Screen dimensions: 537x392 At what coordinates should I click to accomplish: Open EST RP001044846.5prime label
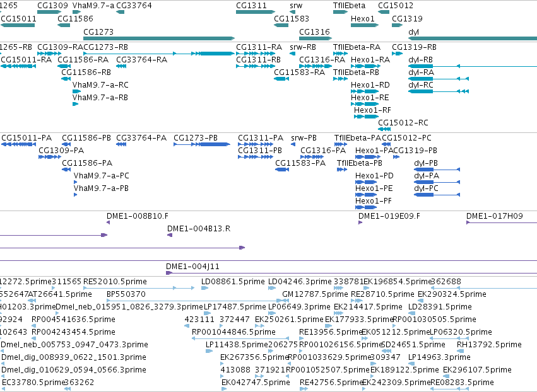(233, 331)
